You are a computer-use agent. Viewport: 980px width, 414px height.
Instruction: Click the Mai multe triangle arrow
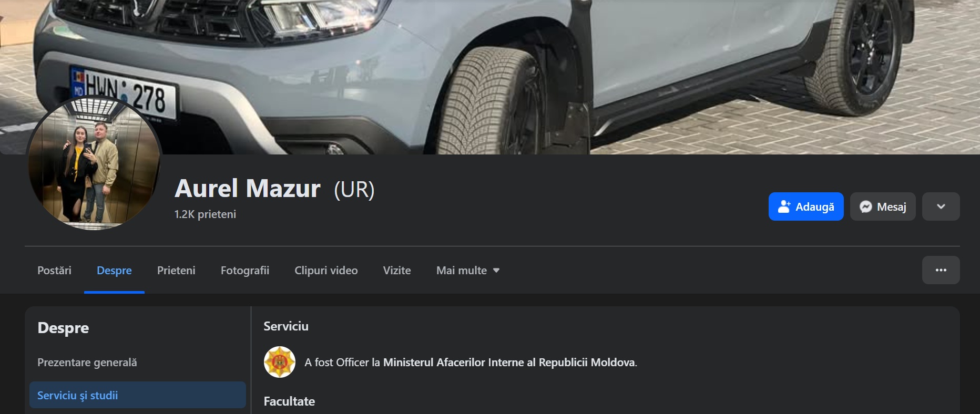496,271
